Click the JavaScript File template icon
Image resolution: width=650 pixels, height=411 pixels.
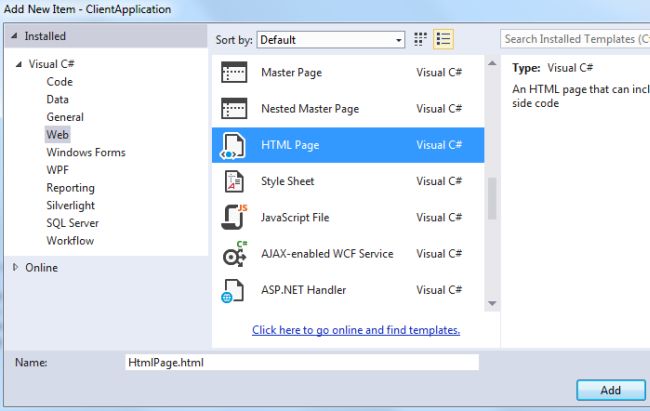pyautogui.click(x=233, y=218)
